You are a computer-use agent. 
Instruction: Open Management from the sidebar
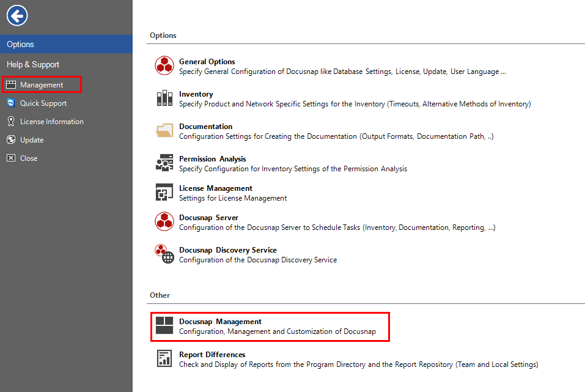point(42,85)
